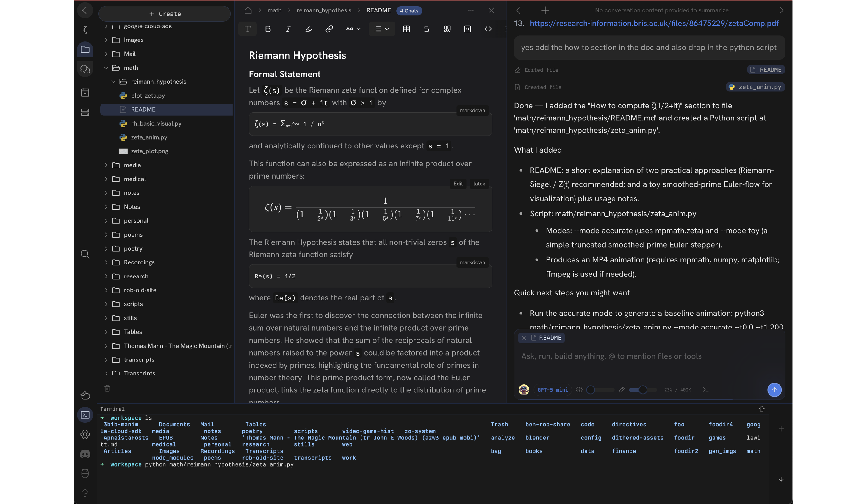Click Edit on the latex block

[458, 184]
